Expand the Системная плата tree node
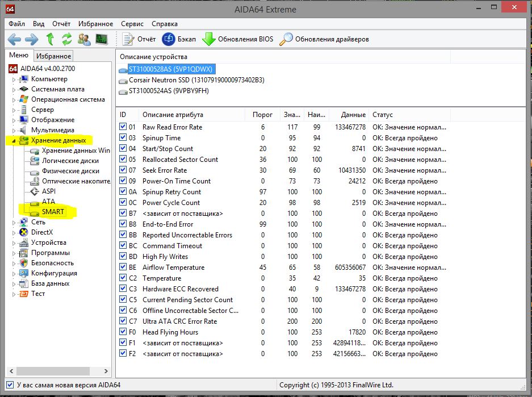The image size is (532, 397). (x=14, y=90)
